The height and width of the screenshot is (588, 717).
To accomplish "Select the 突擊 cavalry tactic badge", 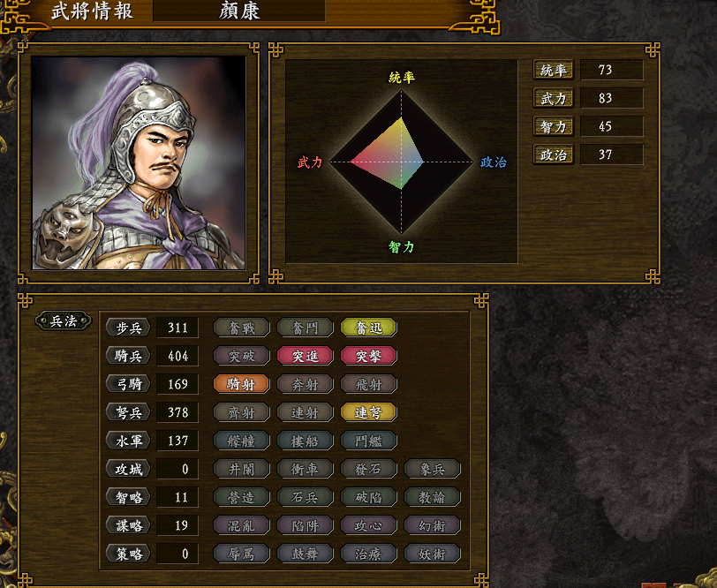I will click(x=368, y=356).
